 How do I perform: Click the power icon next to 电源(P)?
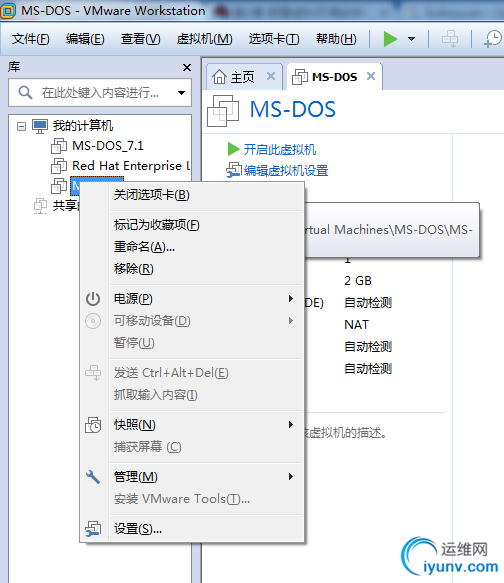(x=93, y=299)
